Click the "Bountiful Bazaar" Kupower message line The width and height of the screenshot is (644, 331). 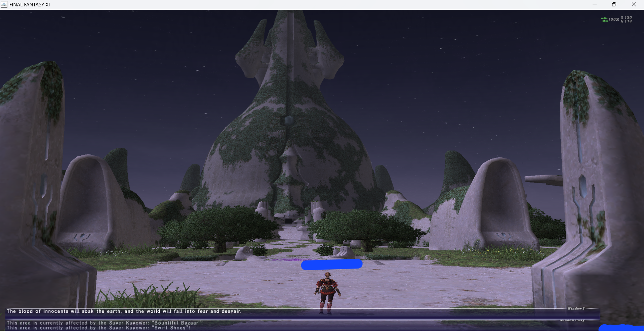click(x=105, y=323)
